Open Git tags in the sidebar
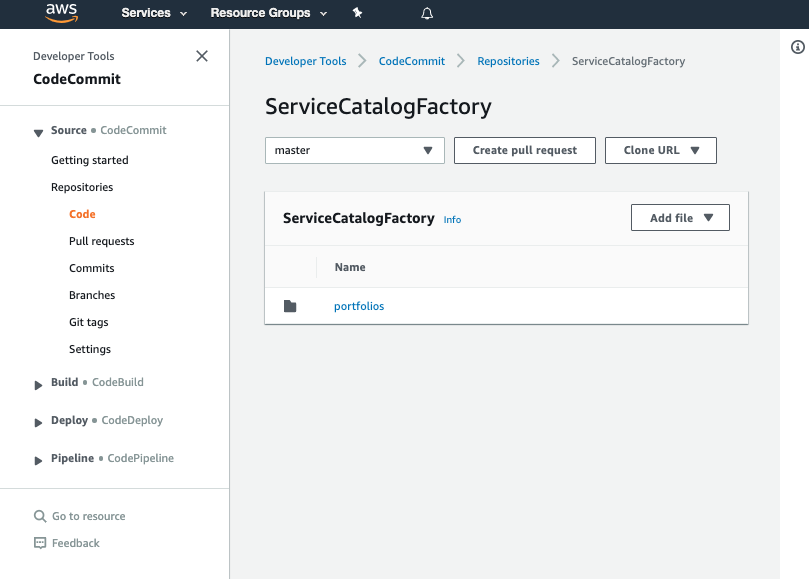809x579 pixels. tap(89, 322)
